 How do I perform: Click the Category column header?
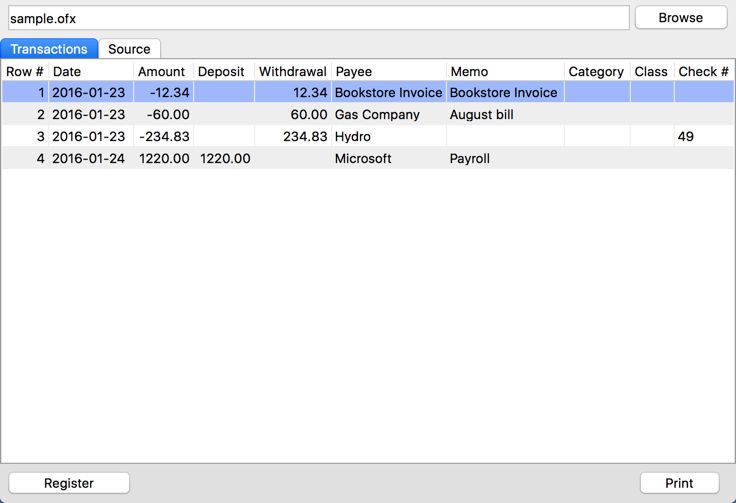597,71
